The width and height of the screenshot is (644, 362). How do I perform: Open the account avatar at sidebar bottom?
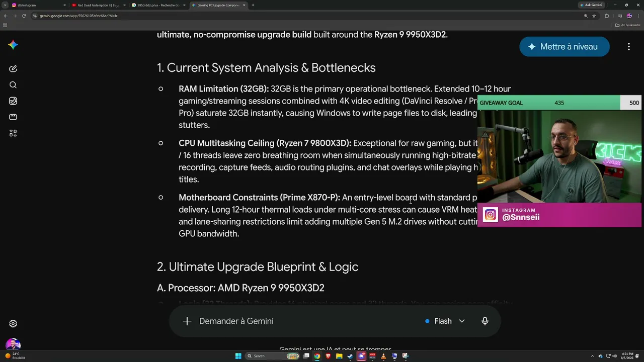[x=13, y=344]
